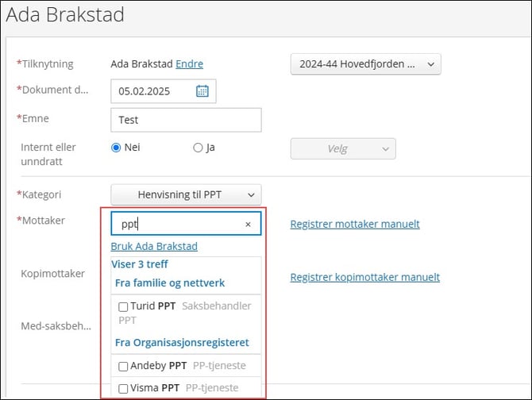Check the Andeby PPT checkbox
Screen dimensions: 532x400
coord(123,367)
